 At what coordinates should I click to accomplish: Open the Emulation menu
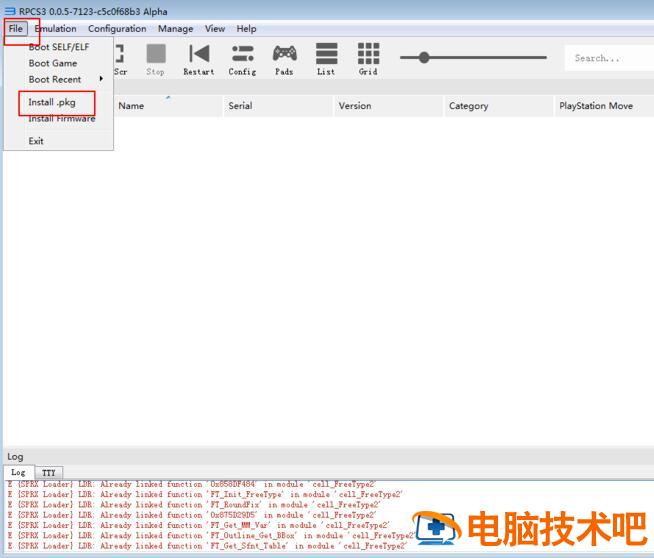[55, 29]
